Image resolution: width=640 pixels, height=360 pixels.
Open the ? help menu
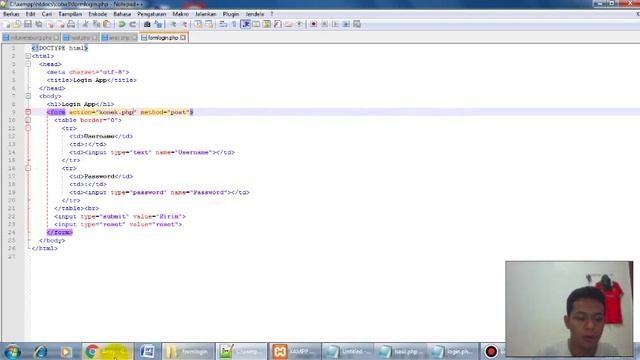click(x=272, y=14)
